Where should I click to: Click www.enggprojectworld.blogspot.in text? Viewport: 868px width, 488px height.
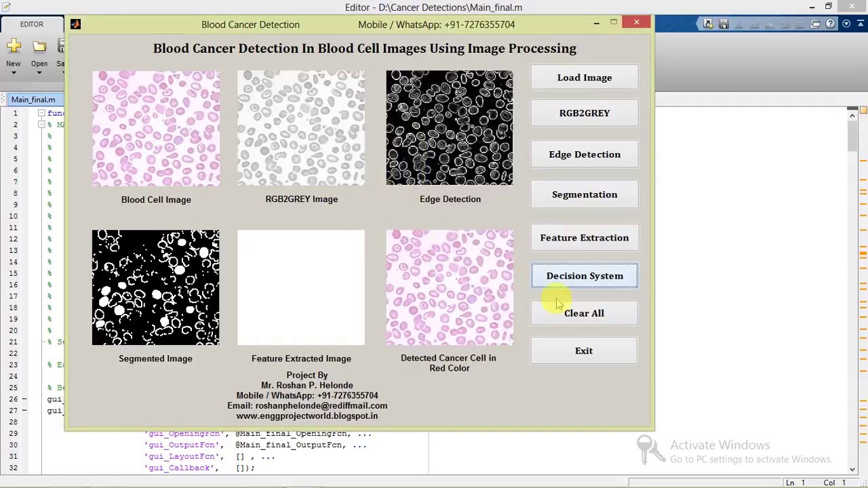click(x=307, y=415)
